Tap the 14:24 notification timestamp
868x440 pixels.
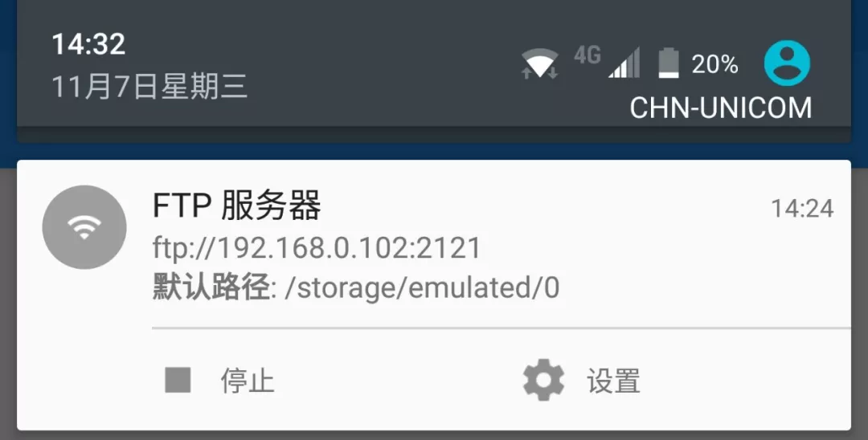802,209
